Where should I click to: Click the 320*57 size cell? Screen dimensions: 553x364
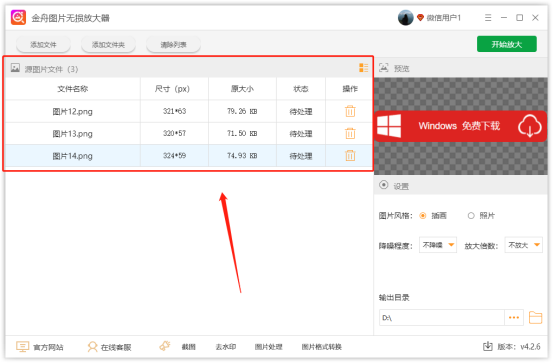174,134
